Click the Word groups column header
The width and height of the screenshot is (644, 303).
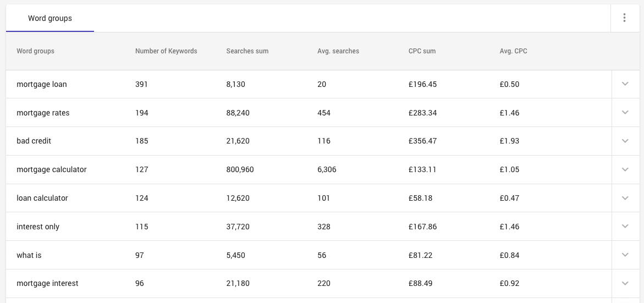tap(36, 51)
